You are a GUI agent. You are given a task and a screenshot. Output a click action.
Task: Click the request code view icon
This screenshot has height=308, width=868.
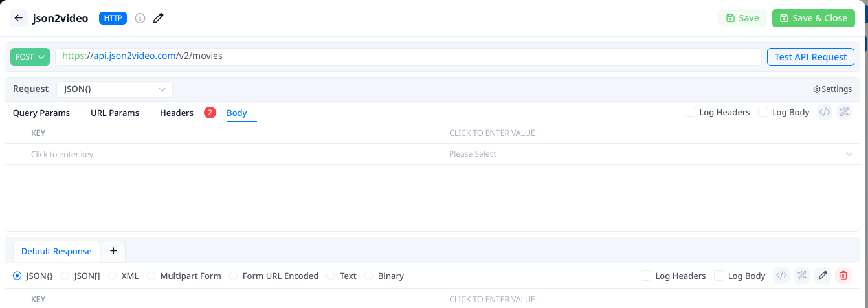(825, 112)
